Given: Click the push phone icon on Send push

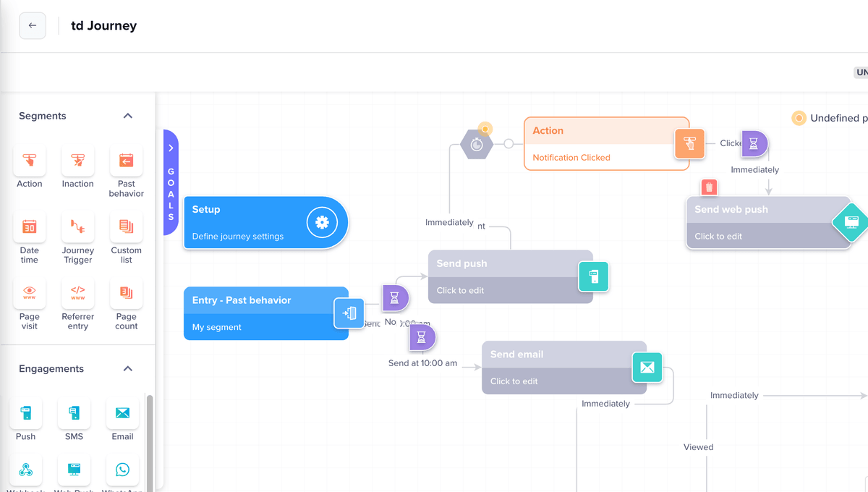Looking at the screenshot, I should [x=594, y=276].
